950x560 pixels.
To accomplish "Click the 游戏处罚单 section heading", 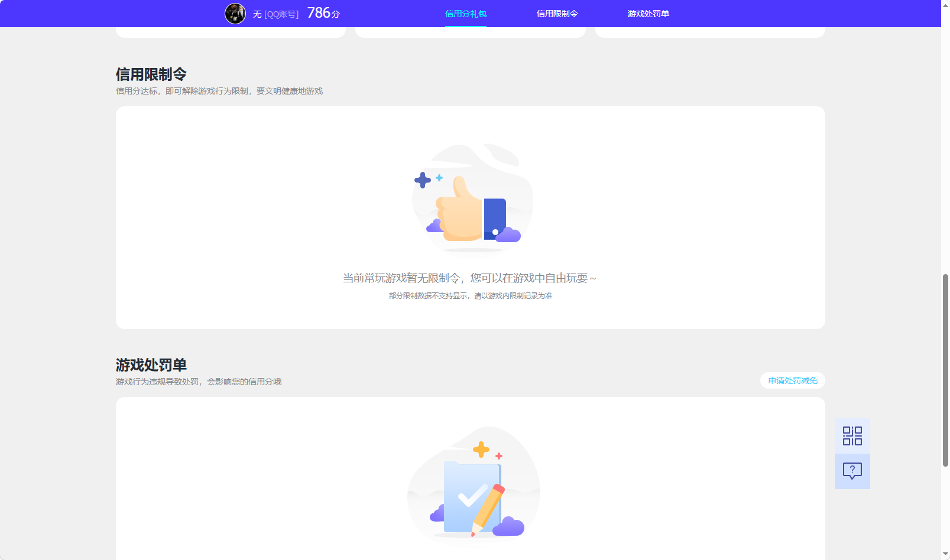I will point(151,365).
